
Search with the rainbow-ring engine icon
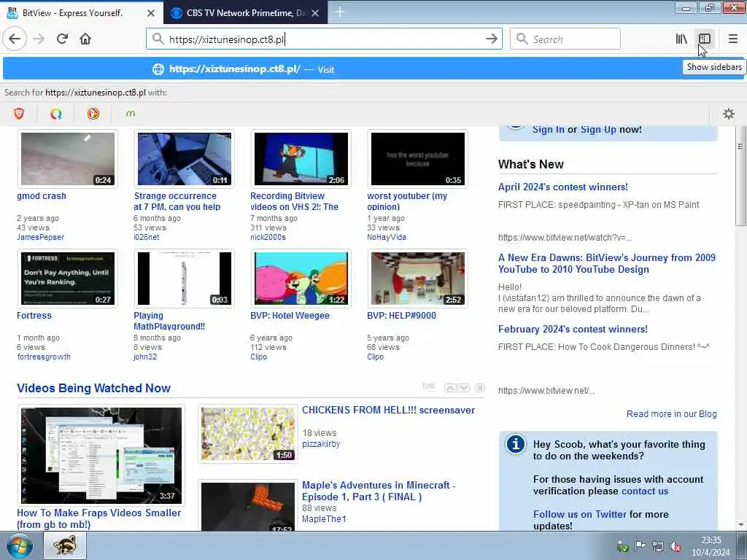tap(56, 113)
